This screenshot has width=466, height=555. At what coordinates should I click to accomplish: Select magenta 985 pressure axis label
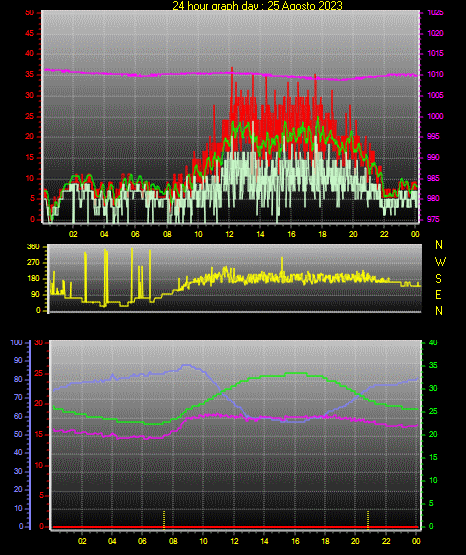pyautogui.click(x=433, y=178)
